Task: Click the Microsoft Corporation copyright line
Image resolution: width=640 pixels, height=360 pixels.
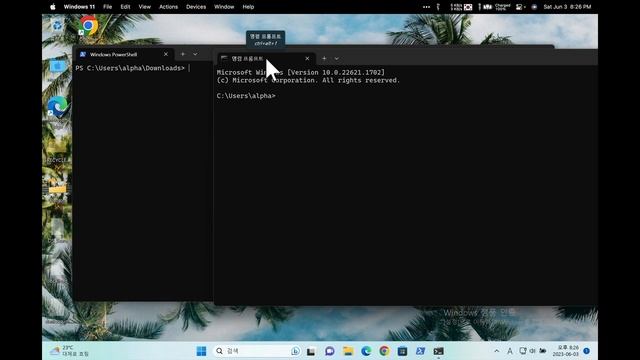Action: point(308,80)
